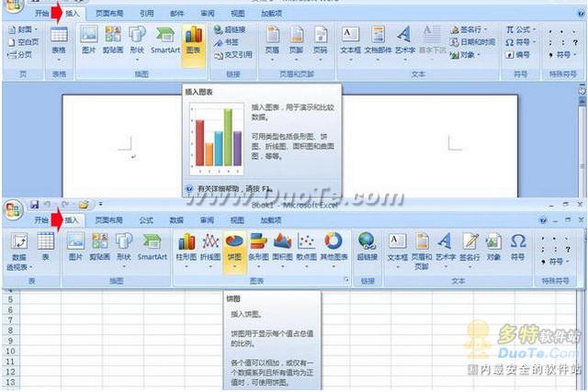Click Save icon in Excel quick access
Screen dimensions: 588x392
coord(34,204)
